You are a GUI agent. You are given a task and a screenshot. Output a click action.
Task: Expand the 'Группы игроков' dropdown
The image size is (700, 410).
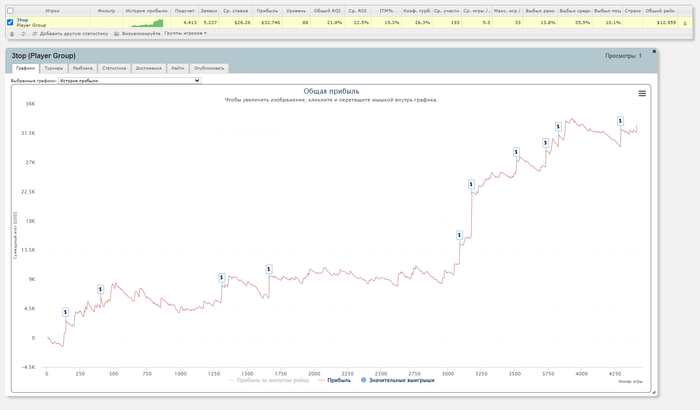pyautogui.click(x=185, y=33)
